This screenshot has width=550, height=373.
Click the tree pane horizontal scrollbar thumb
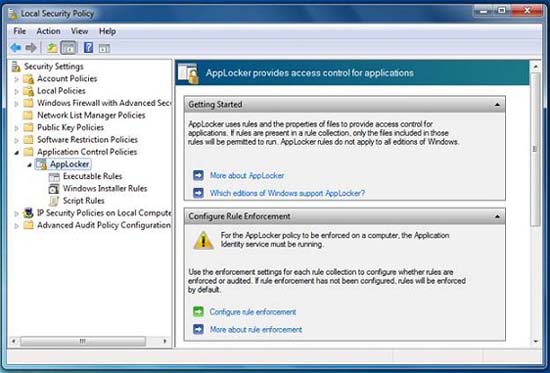[x=83, y=341]
